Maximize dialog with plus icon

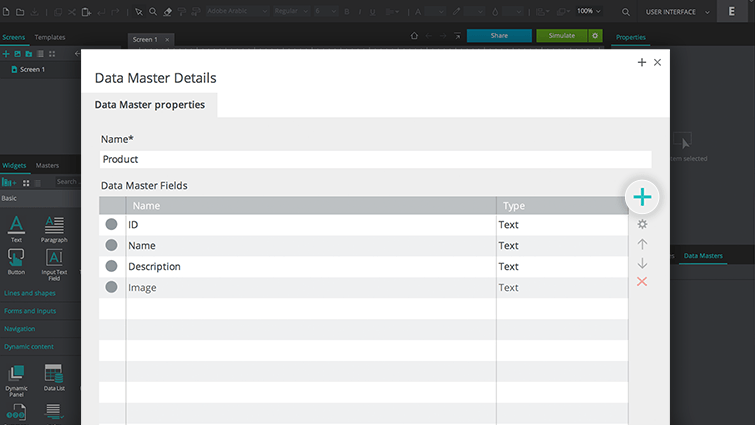point(641,62)
